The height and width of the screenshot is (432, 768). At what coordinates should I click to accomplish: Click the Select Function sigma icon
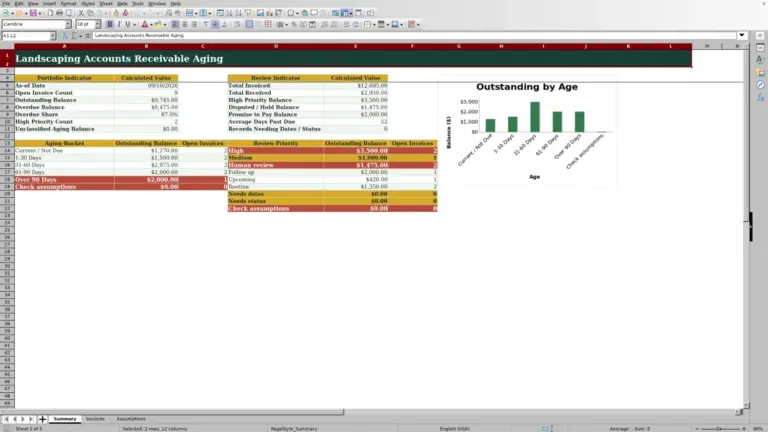click(x=74, y=36)
